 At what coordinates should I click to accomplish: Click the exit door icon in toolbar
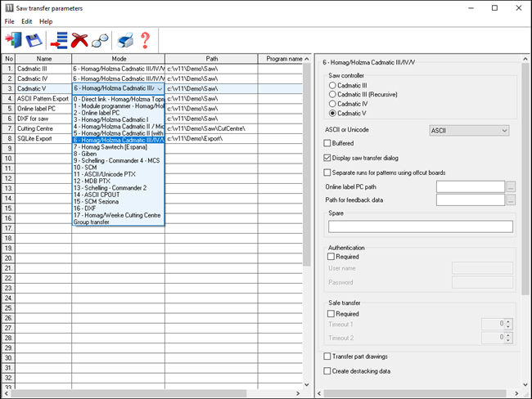(x=14, y=39)
